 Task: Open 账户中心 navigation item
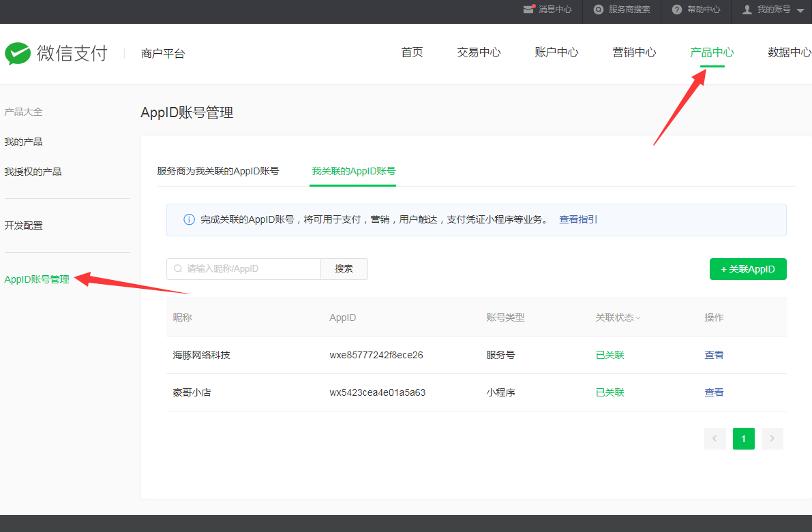557,52
